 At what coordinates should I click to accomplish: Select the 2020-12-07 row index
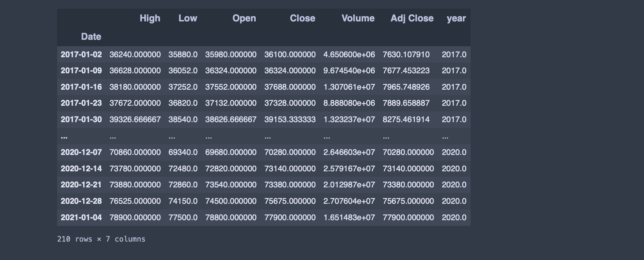[x=81, y=152]
